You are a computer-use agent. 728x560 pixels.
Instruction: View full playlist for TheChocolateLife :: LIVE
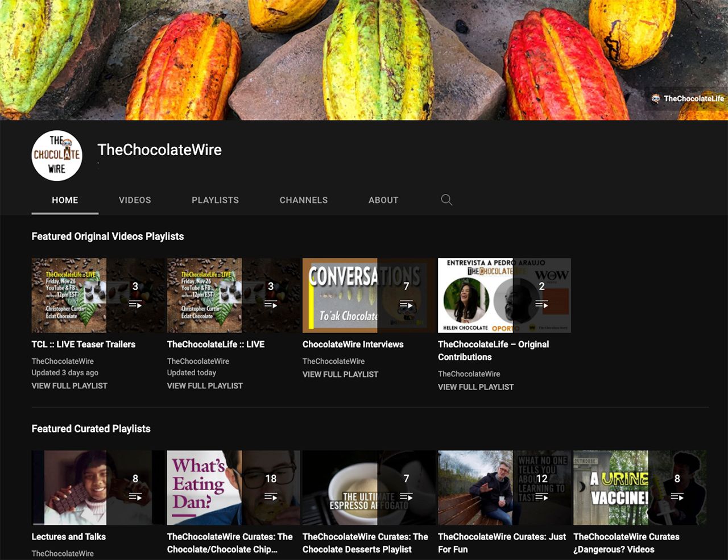click(x=205, y=385)
